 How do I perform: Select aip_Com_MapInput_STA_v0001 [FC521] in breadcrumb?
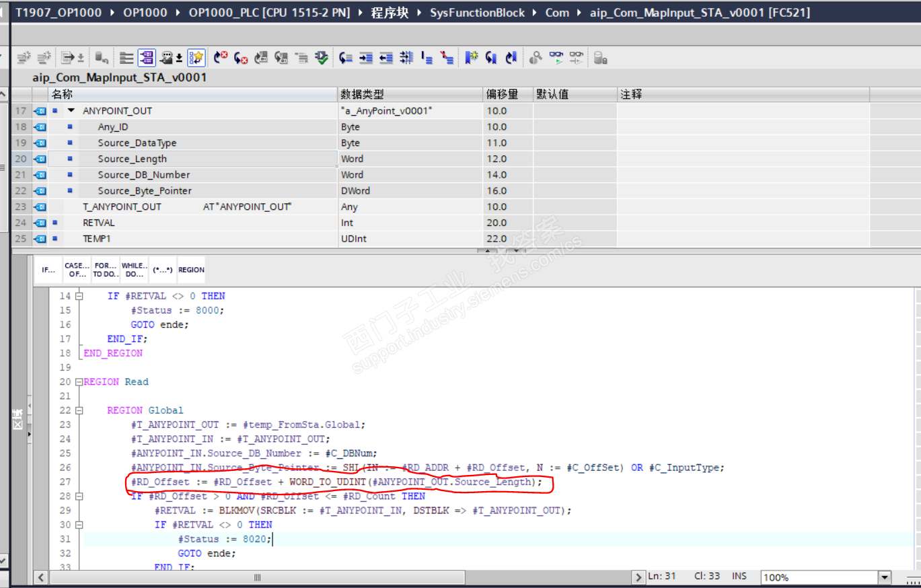(700, 13)
